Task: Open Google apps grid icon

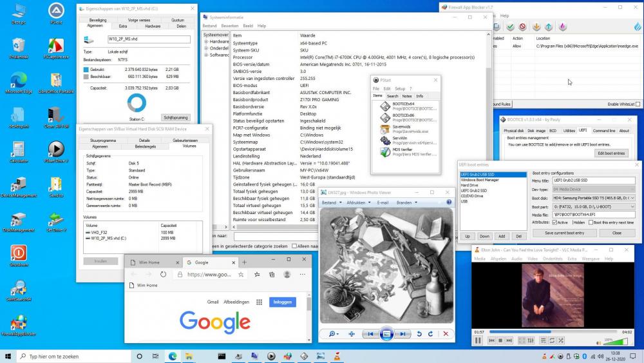Action: [259, 302]
